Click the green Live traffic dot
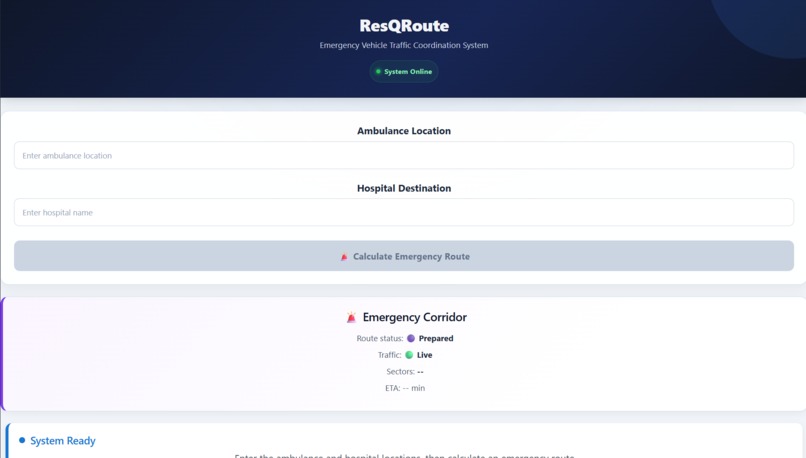 coord(409,355)
